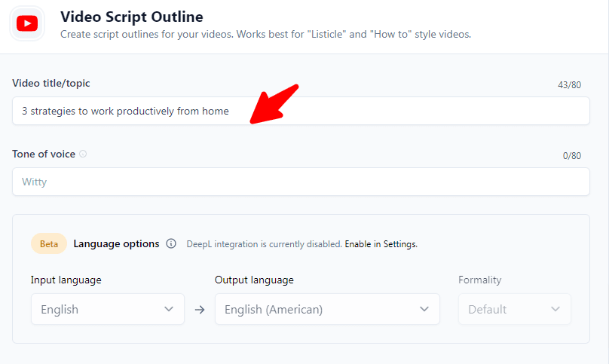Click the Video title/topic label
The width and height of the screenshot is (609, 364).
(x=51, y=83)
